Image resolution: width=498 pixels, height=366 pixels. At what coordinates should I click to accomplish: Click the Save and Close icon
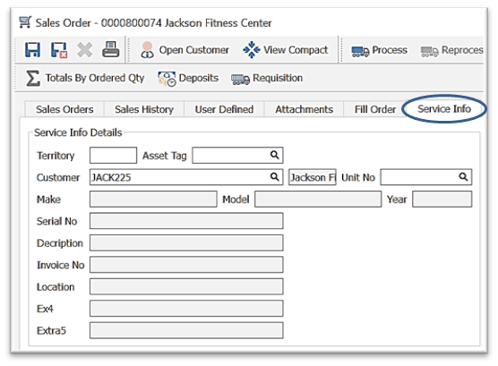(x=59, y=50)
